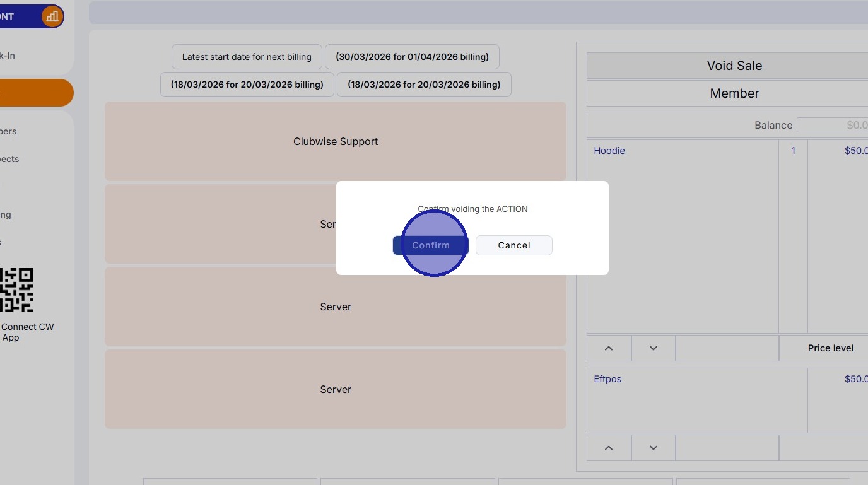Viewport: 868px width, 485px height.
Task: Select the bottom Server tile
Action: coord(336,389)
